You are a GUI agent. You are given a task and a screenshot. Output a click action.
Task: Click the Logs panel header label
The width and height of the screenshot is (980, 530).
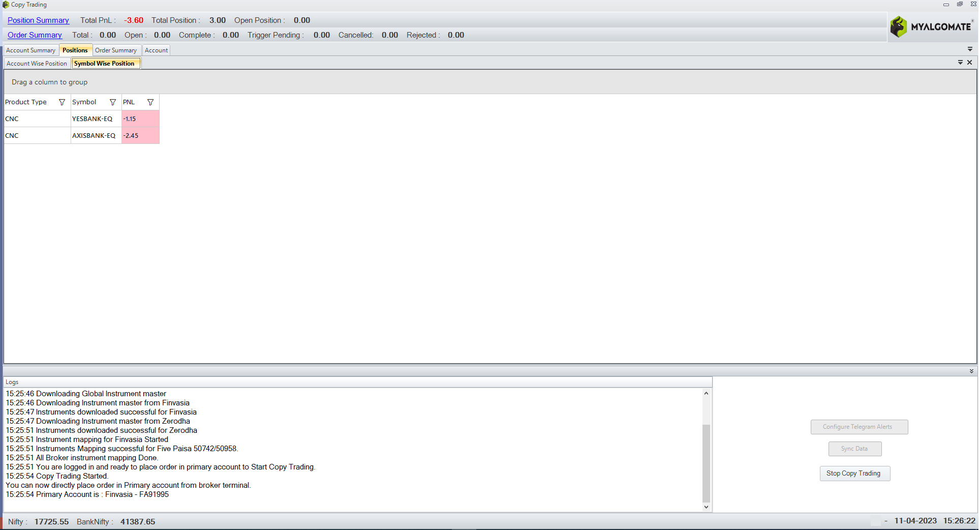click(x=12, y=382)
